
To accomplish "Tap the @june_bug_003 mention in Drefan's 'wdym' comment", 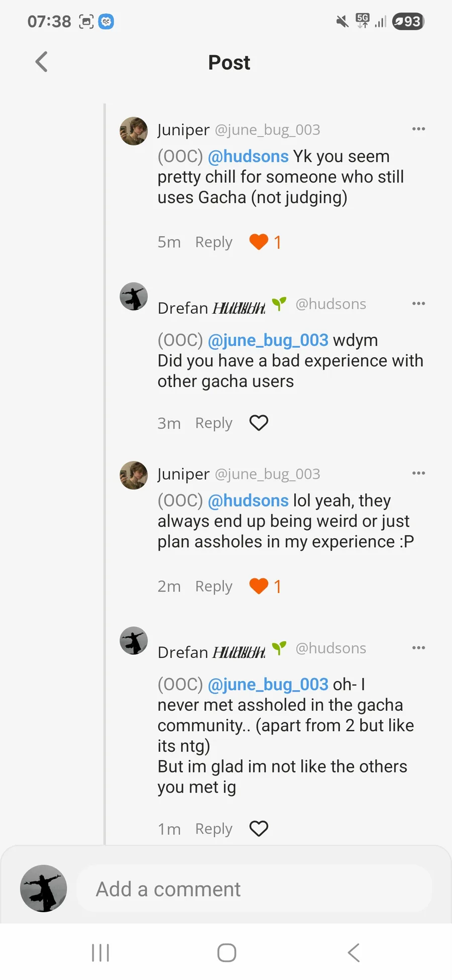I will click(268, 340).
